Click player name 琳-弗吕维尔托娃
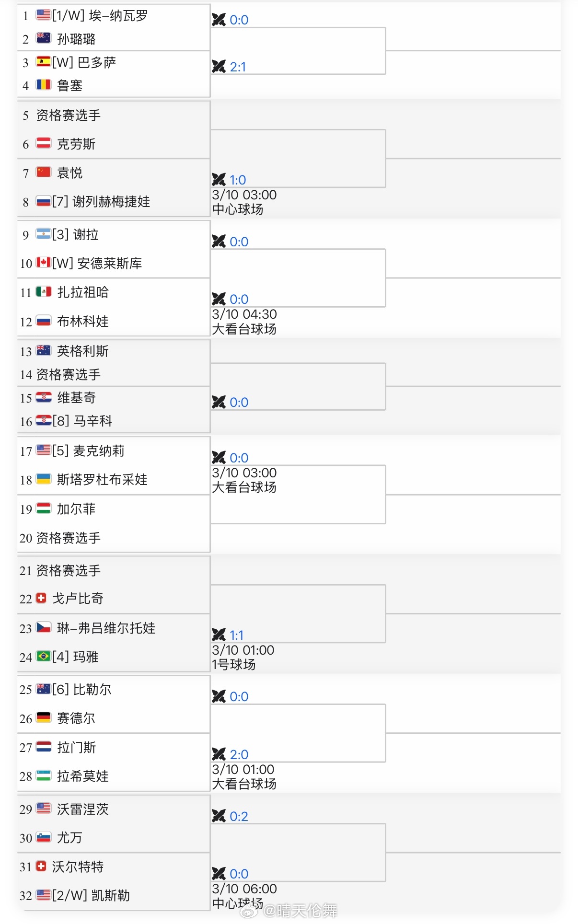 106,628
